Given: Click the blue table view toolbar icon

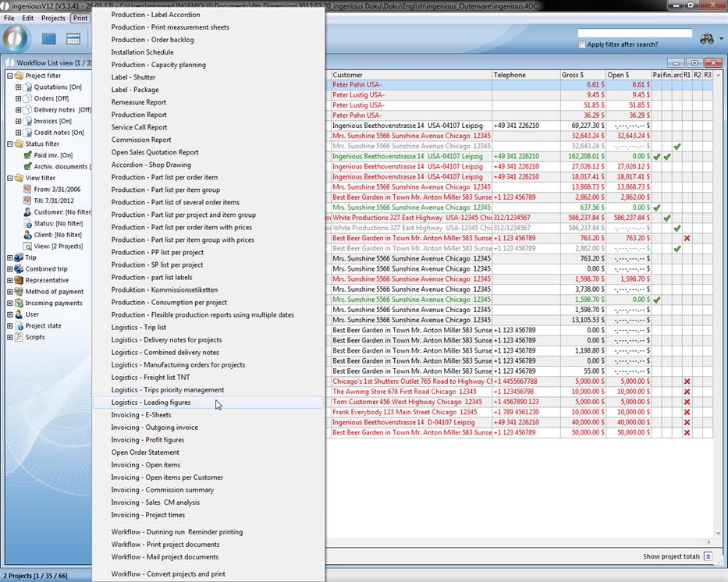Looking at the screenshot, I should (x=49, y=39).
